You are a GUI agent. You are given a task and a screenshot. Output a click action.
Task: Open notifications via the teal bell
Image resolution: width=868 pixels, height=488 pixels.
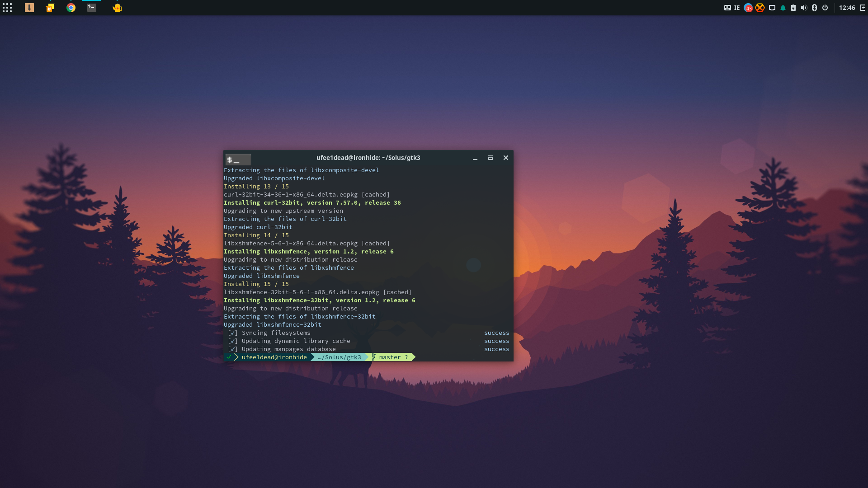[x=783, y=8]
